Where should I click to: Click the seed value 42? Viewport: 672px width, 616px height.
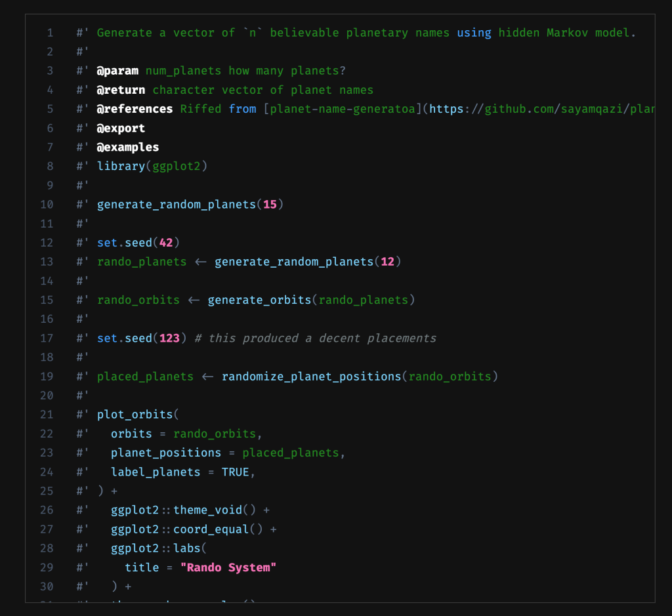[166, 243]
